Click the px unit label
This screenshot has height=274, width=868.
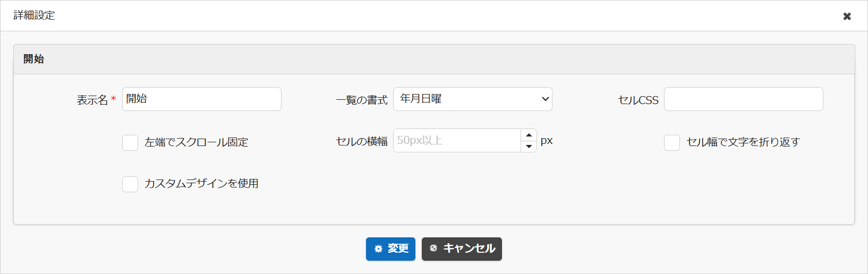coord(547,141)
